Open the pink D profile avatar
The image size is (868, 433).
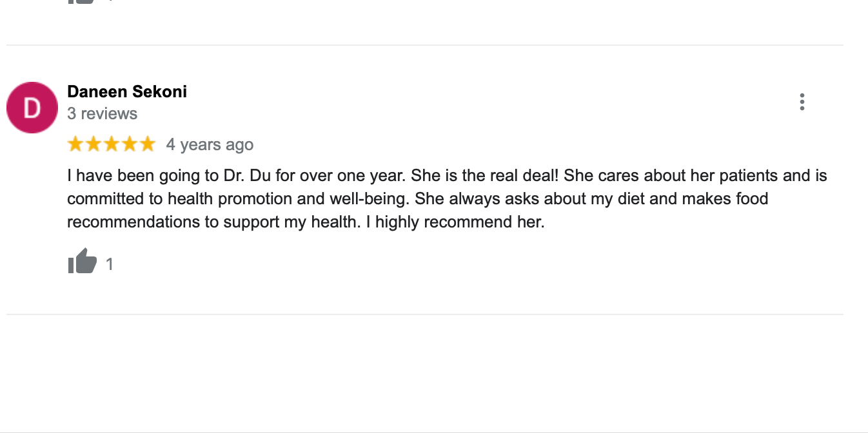point(32,108)
